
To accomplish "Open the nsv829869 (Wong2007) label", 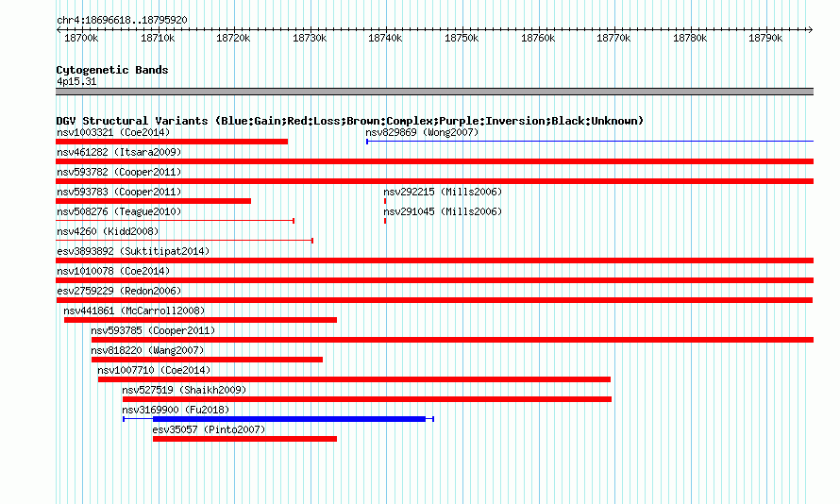I will (422, 132).
